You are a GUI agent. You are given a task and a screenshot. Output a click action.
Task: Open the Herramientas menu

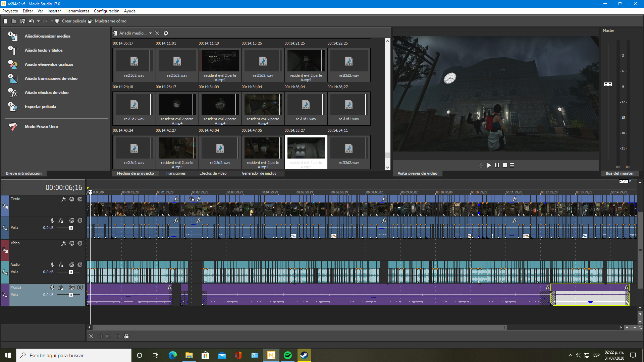point(77,11)
